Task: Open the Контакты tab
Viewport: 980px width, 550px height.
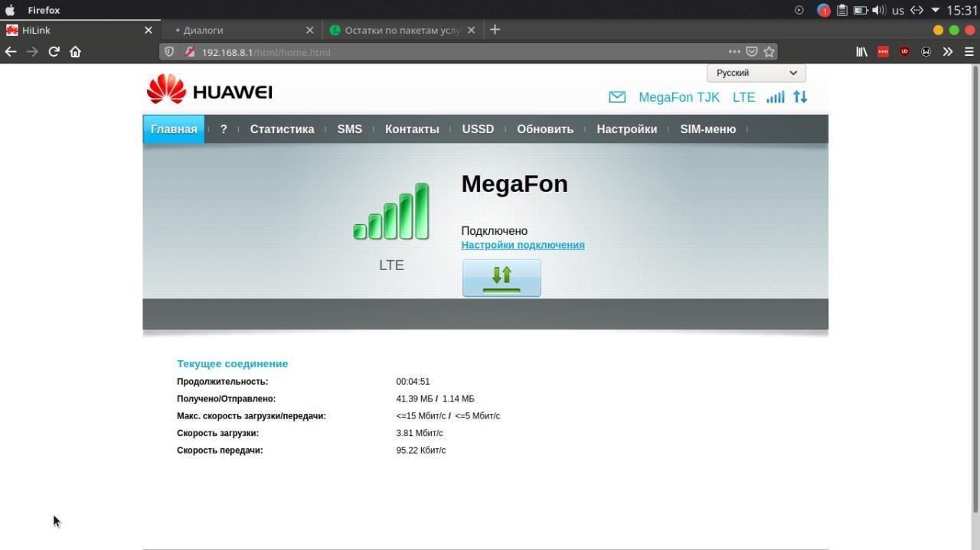Action: [412, 129]
